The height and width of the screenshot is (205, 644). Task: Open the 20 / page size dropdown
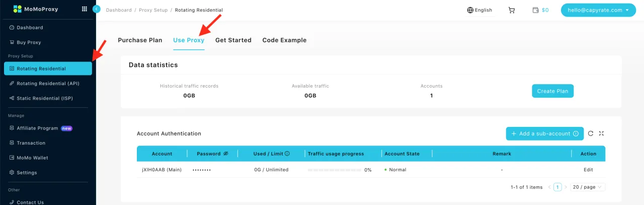588,187
